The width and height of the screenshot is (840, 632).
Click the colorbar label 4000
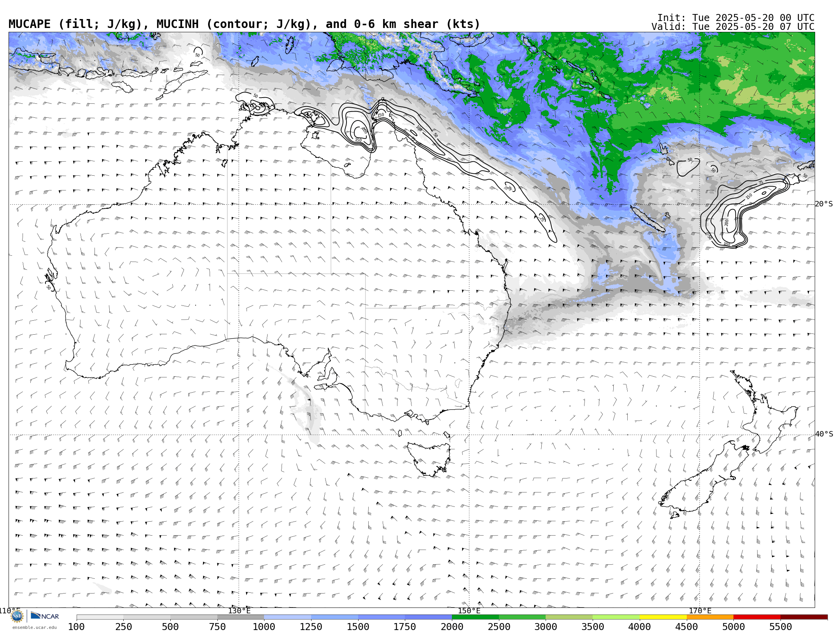pos(640,627)
